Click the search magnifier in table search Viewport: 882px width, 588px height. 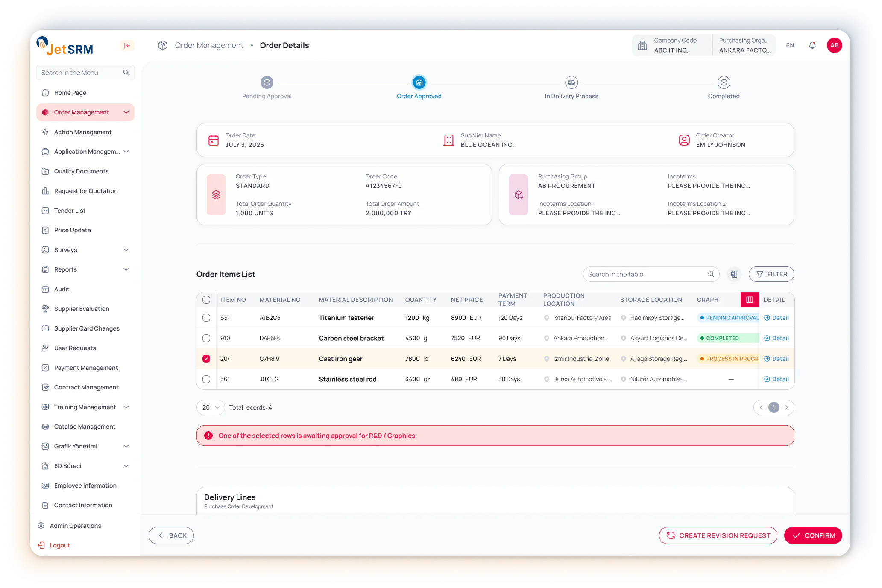click(x=711, y=274)
